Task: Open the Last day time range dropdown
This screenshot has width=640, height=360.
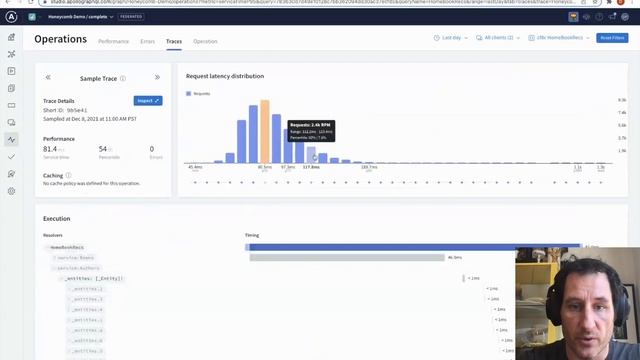Action: click(451, 38)
